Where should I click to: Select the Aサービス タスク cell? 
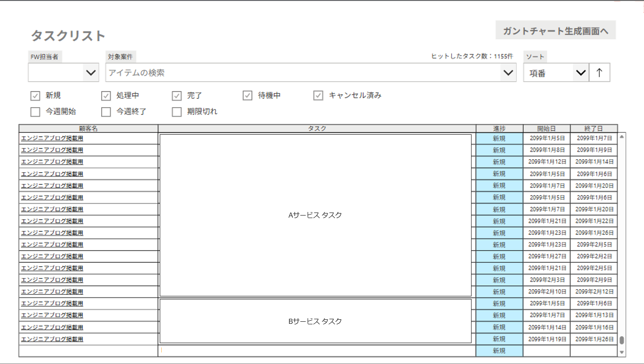point(315,215)
